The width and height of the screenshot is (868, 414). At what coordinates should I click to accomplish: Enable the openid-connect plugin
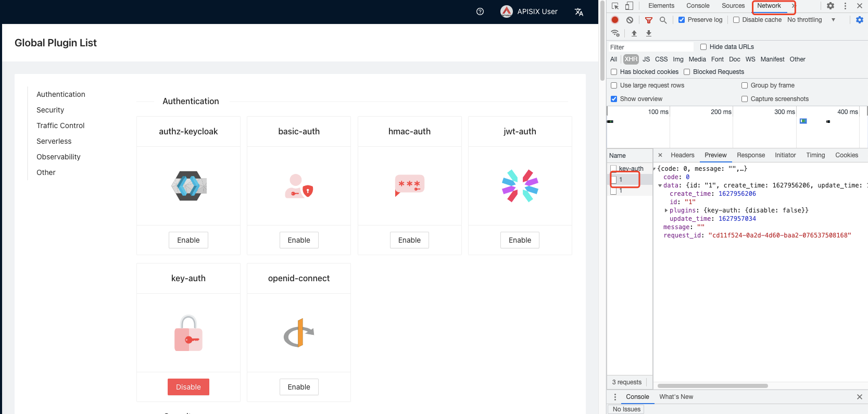point(299,387)
